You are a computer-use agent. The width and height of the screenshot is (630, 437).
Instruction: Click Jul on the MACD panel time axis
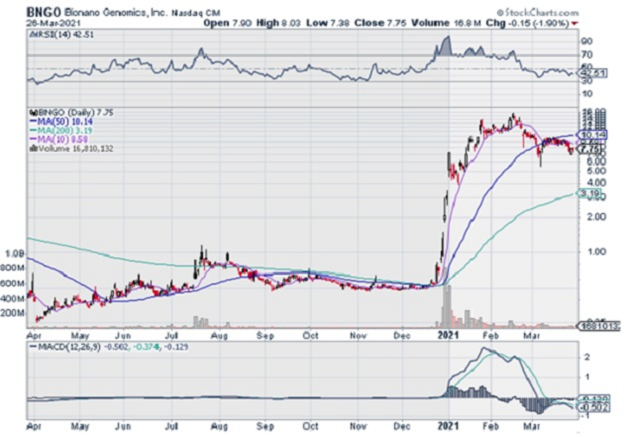coord(172,426)
